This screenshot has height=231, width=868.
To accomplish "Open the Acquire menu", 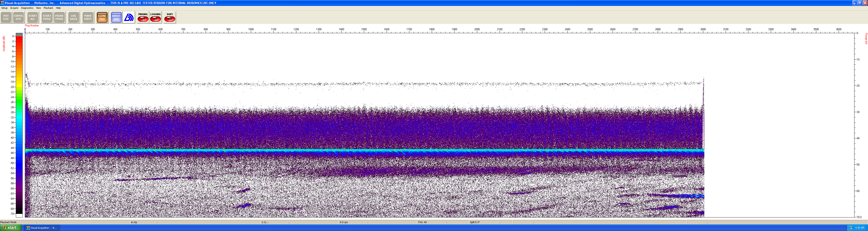I will [x=14, y=8].
